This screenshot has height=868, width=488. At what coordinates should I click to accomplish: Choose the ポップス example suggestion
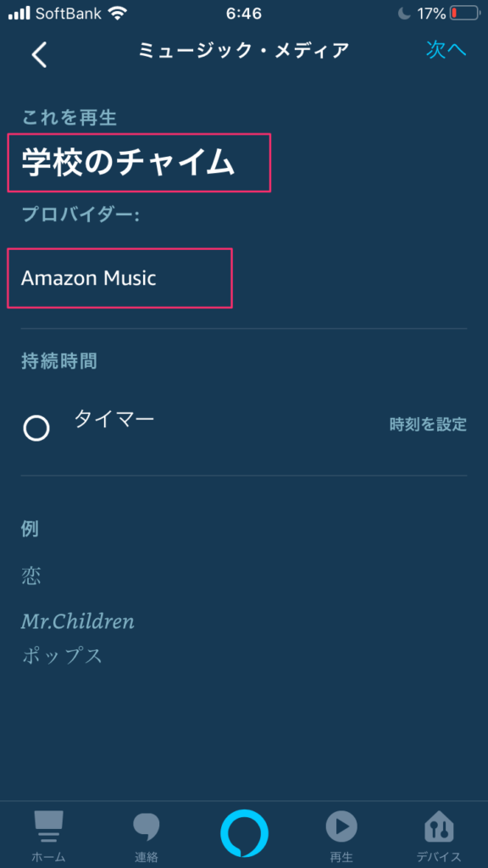click(x=62, y=656)
